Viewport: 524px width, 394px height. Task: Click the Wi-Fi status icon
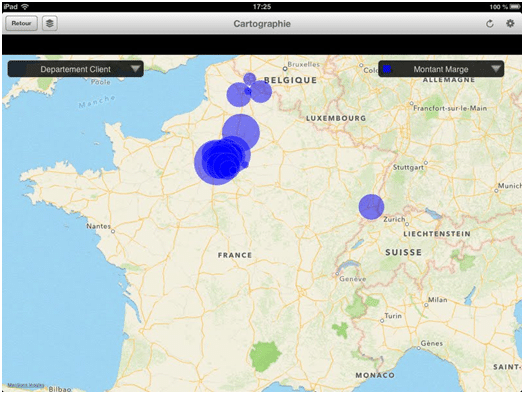[25, 7]
